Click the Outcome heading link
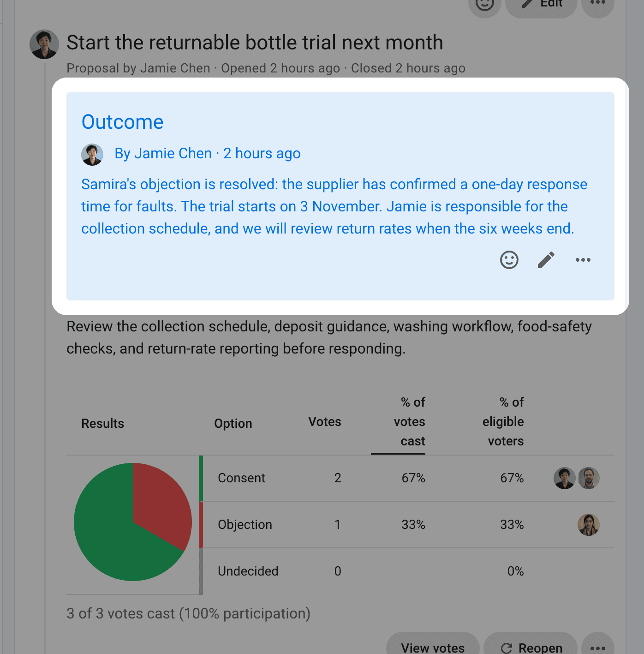 click(122, 122)
